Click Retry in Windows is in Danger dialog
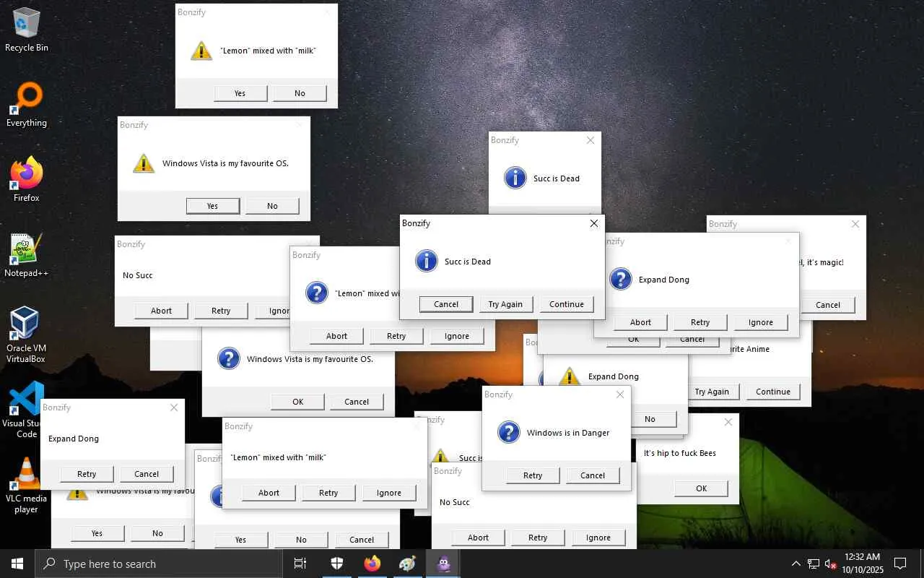Viewport: 924px width, 578px height. [x=533, y=475]
